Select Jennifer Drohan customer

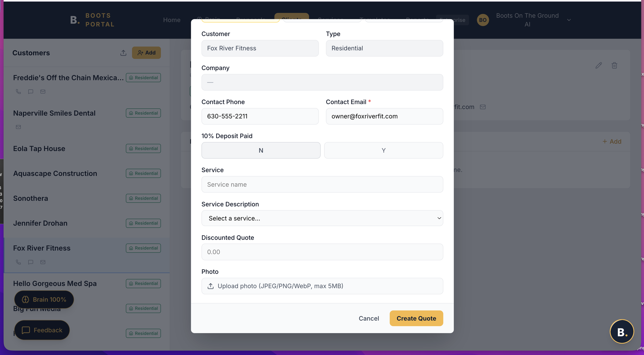(x=87, y=223)
